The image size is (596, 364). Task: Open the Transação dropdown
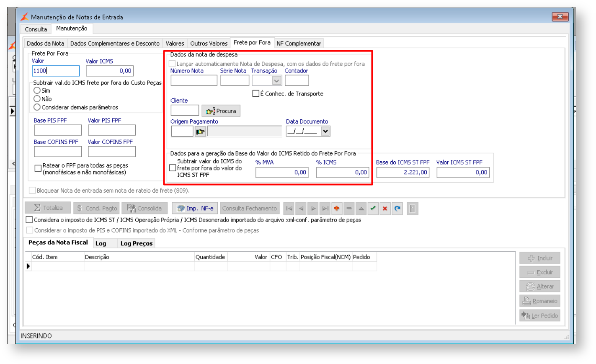click(276, 80)
